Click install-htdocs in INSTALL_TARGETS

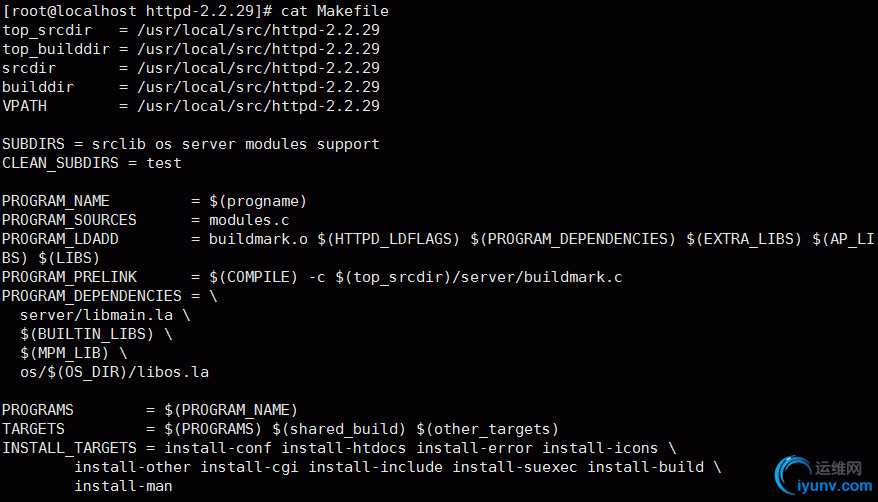(x=344, y=448)
